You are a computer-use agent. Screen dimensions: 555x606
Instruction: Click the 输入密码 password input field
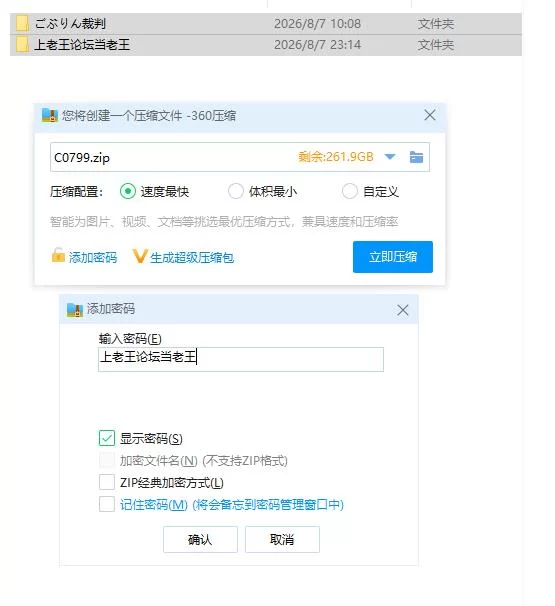(241, 359)
